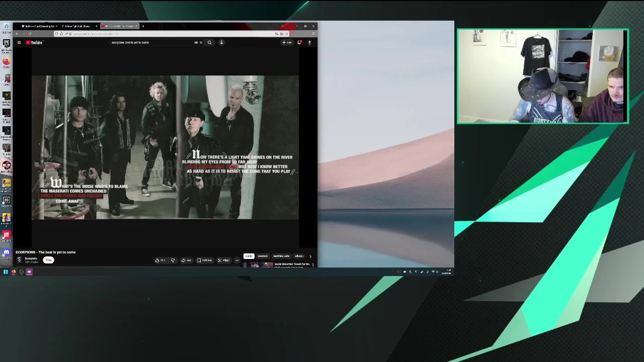The width and height of the screenshot is (644, 362).
Task: Open the Social Distortion recommended video thumbnail
Action: coord(259,264)
